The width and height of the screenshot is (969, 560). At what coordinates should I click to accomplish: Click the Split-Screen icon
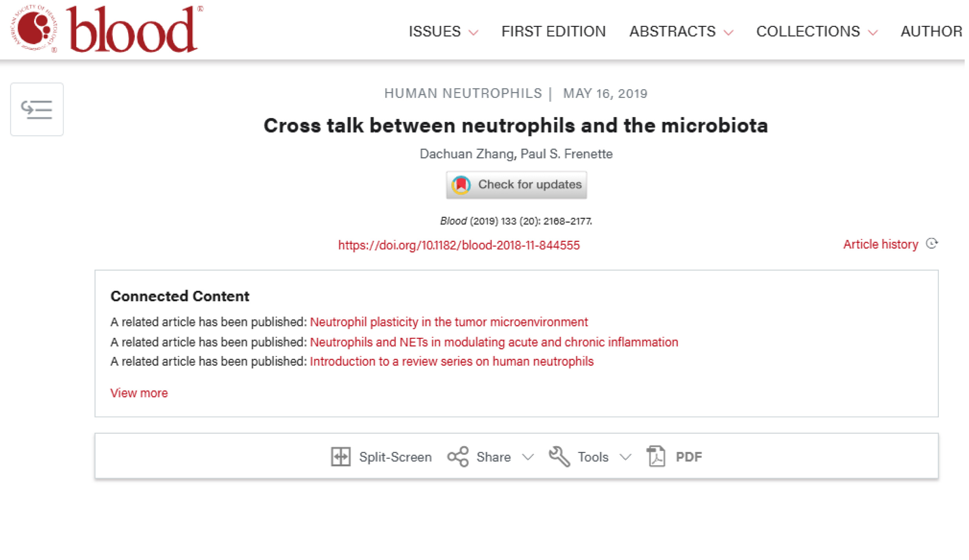(341, 457)
